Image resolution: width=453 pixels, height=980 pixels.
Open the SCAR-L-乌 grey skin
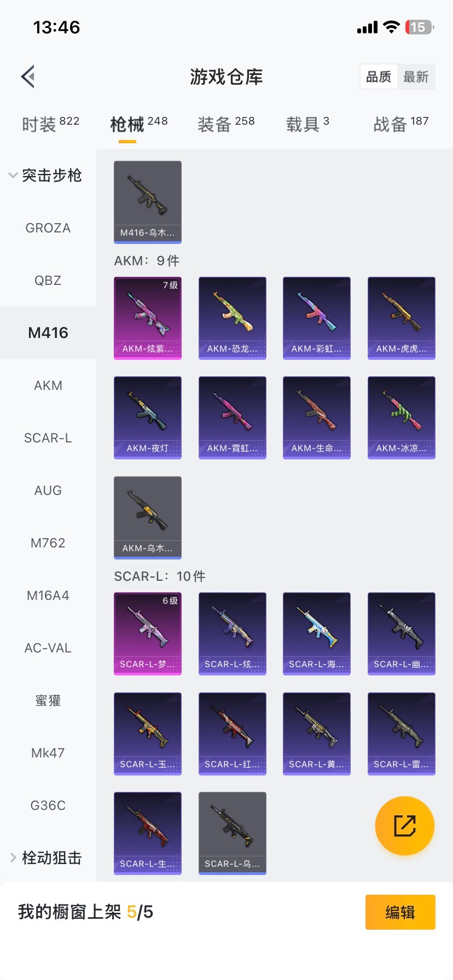(x=233, y=833)
